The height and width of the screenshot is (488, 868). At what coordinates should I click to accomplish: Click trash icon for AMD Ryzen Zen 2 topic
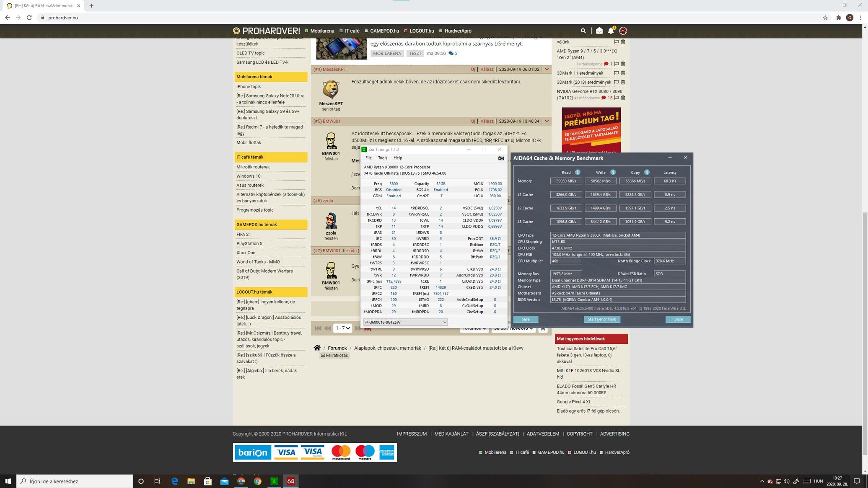click(x=623, y=64)
